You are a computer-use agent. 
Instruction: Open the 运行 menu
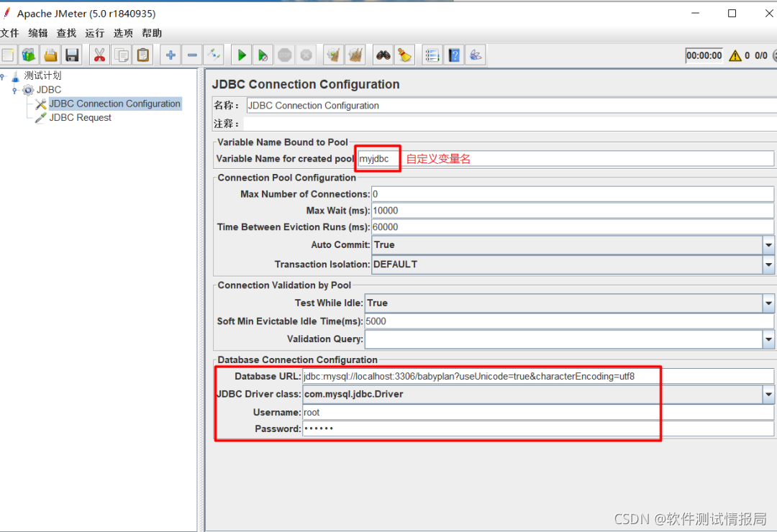[95, 33]
